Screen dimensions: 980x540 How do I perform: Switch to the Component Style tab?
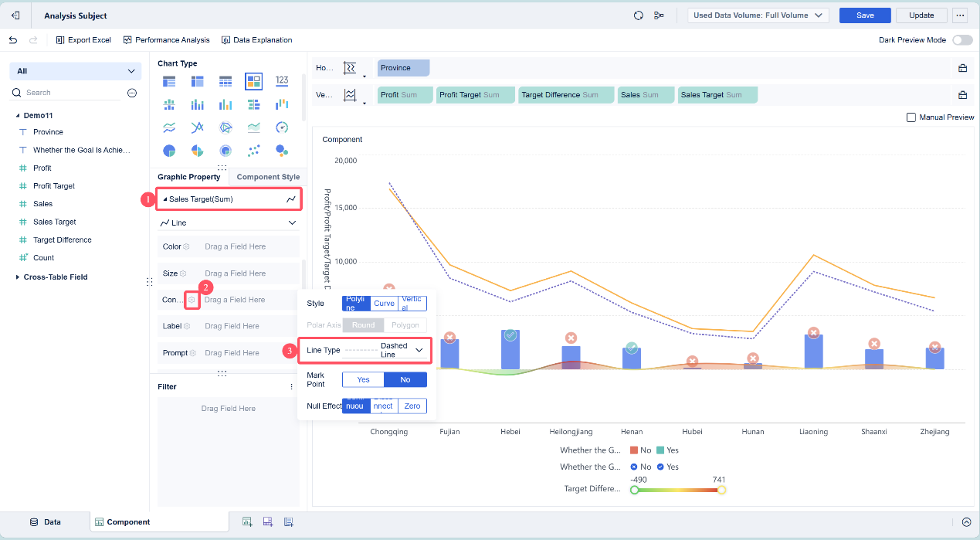(268, 177)
